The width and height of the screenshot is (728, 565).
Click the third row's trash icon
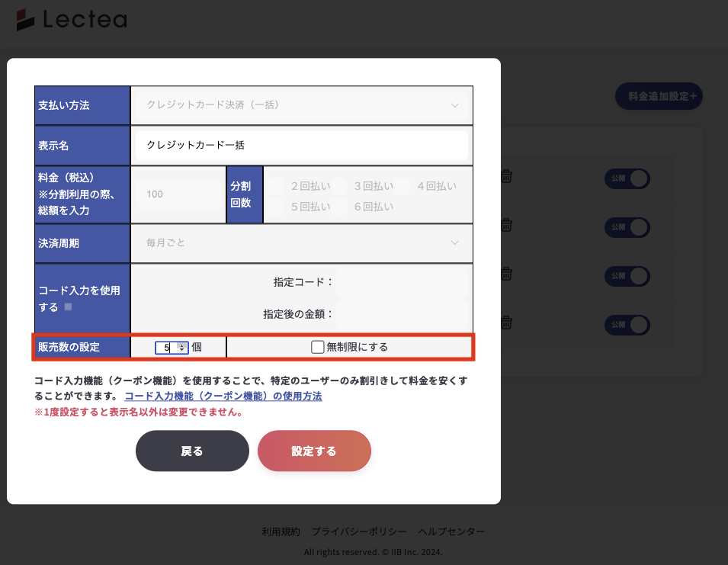pyautogui.click(x=505, y=274)
